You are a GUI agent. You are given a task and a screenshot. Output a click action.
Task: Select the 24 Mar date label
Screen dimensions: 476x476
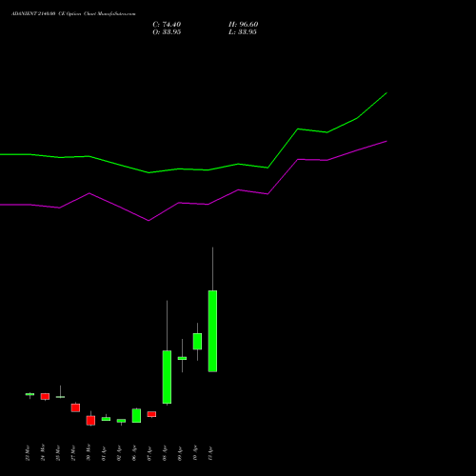coord(43,453)
